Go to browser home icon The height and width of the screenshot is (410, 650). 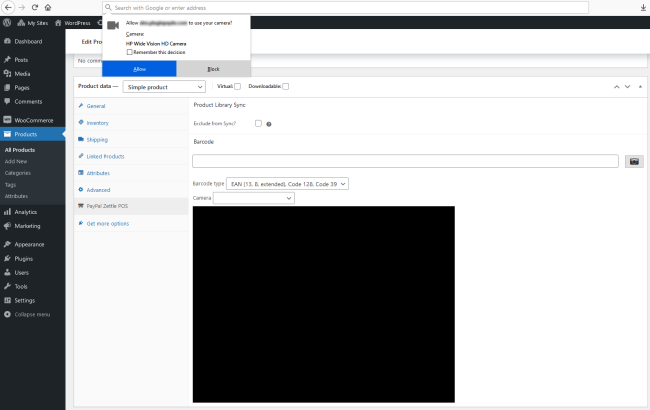pos(48,7)
